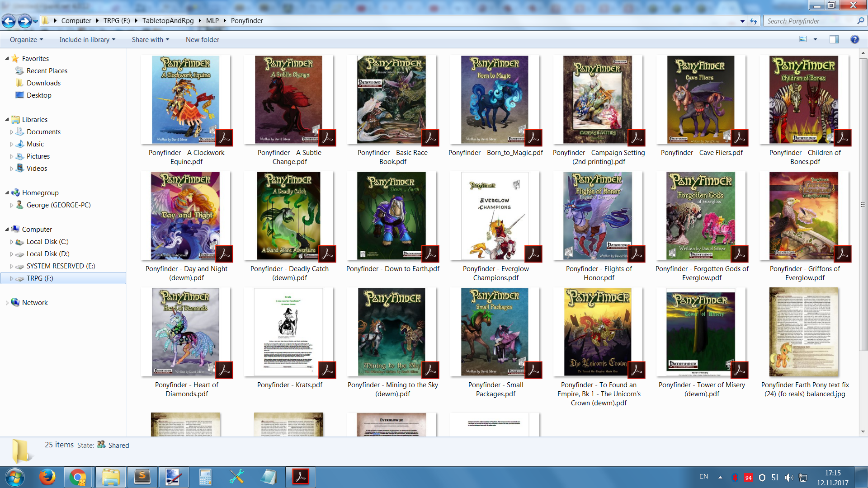Select the A Clockwork Equine PDF thumbnail
This screenshot has height=488, width=868.
click(186, 100)
